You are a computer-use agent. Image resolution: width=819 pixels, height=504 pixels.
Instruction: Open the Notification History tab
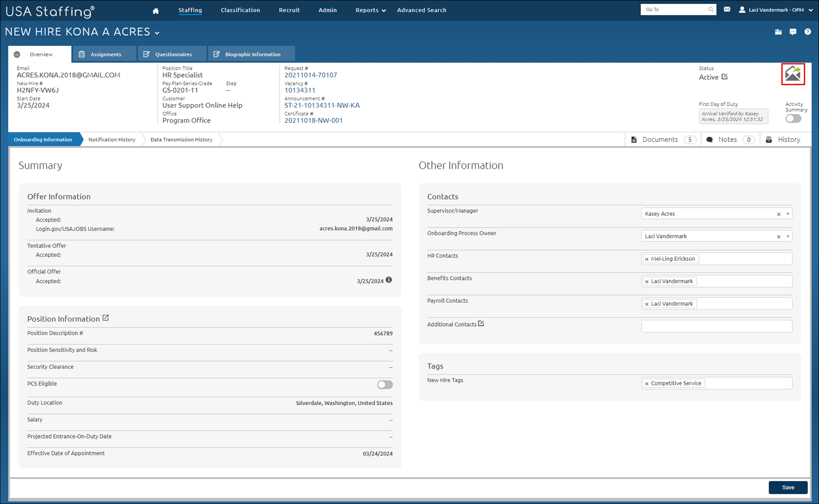point(112,139)
